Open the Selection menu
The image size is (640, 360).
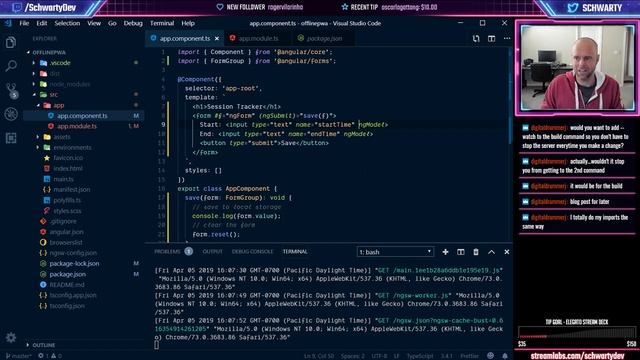67,23
